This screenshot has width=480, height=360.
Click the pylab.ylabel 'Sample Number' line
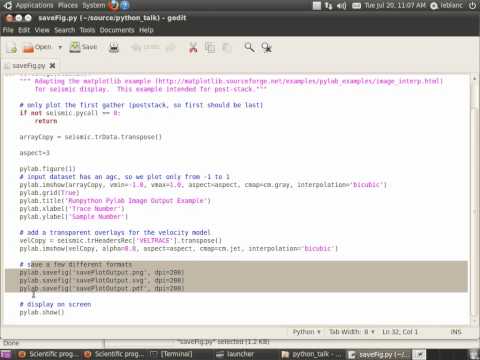coord(74,217)
